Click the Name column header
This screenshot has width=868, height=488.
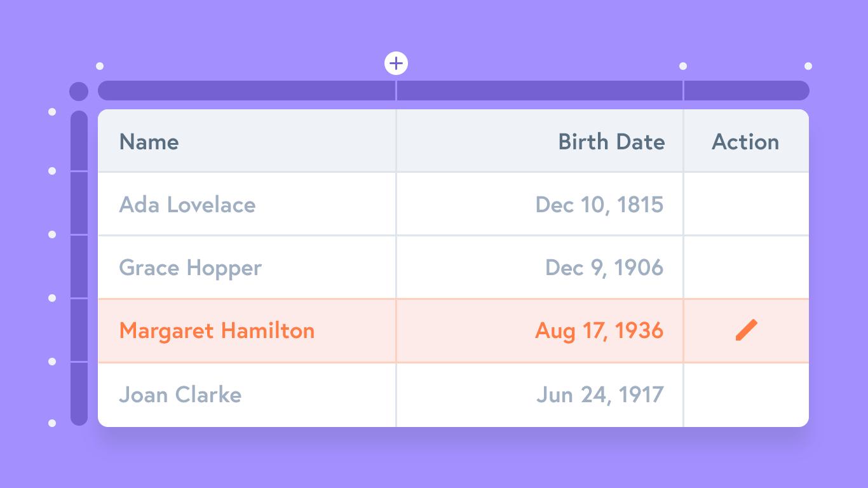[149, 141]
